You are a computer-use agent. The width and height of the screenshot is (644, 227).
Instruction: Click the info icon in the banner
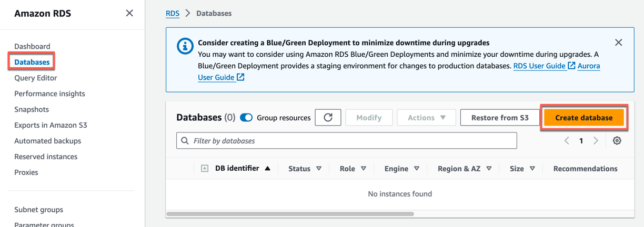185,46
